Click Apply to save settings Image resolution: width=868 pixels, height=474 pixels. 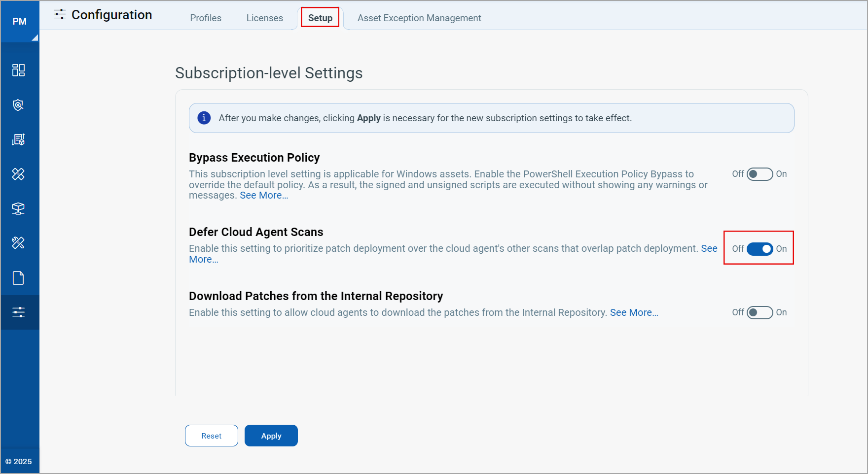[x=271, y=436]
